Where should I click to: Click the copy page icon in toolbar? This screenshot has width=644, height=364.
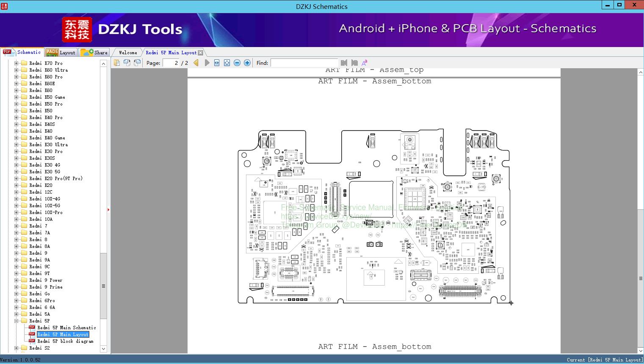click(x=117, y=63)
